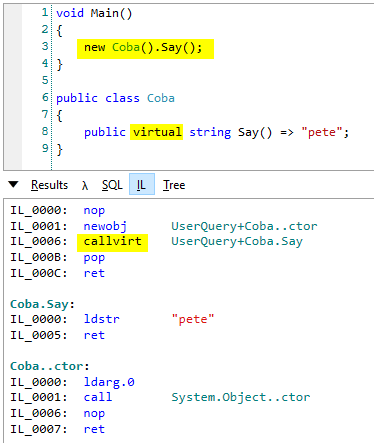This screenshot has height=443, width=374.
Task: Click 'UserQuery+Coba.Say' operand
Action: [x=237, y=241]
